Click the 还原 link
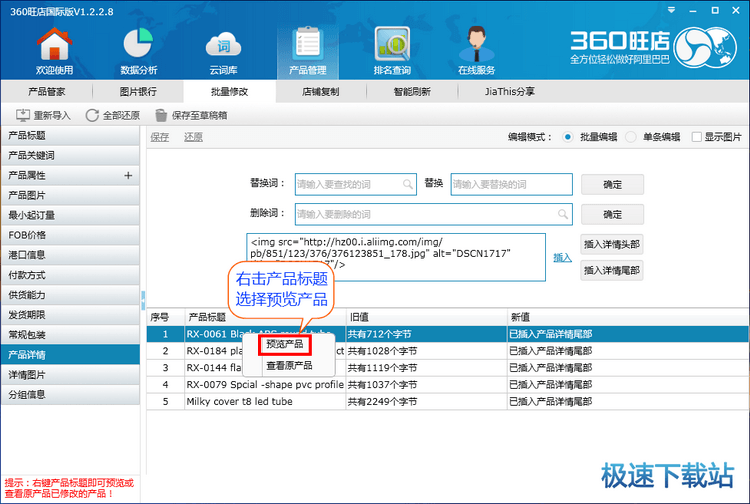The height and width of the screenshot is (504, 750). pyautogui.click(x=193, y=137)
